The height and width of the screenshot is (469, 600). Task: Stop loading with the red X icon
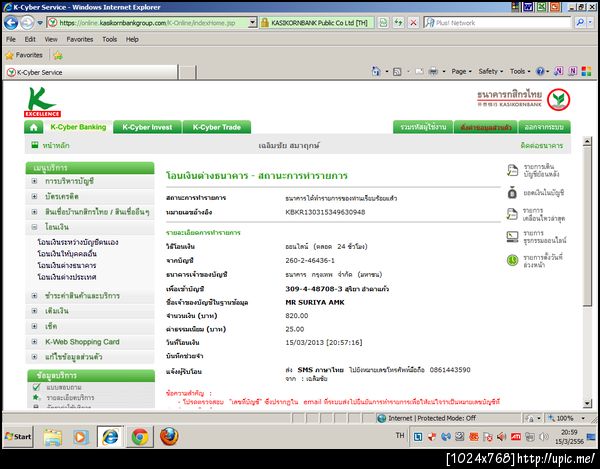tap(413, 23)
